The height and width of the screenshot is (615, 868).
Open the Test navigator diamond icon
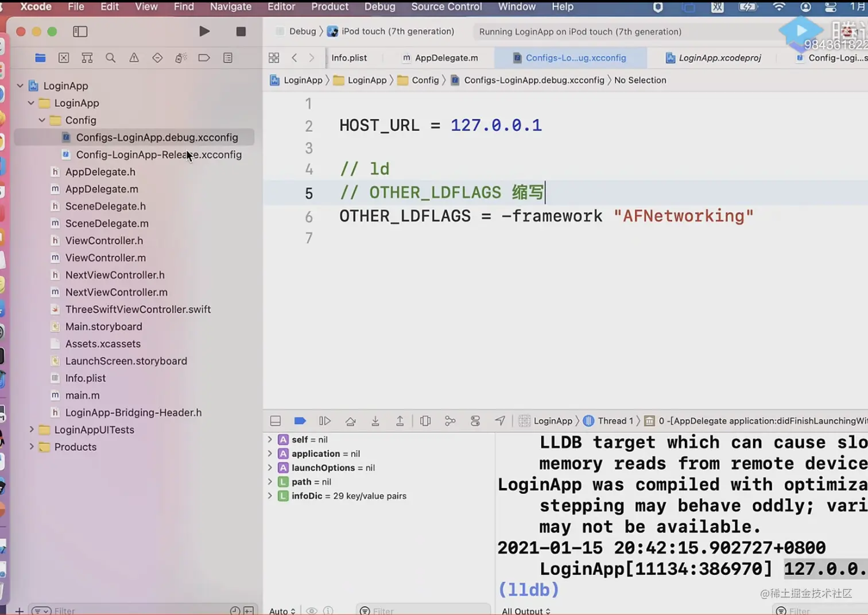point(157,58)
